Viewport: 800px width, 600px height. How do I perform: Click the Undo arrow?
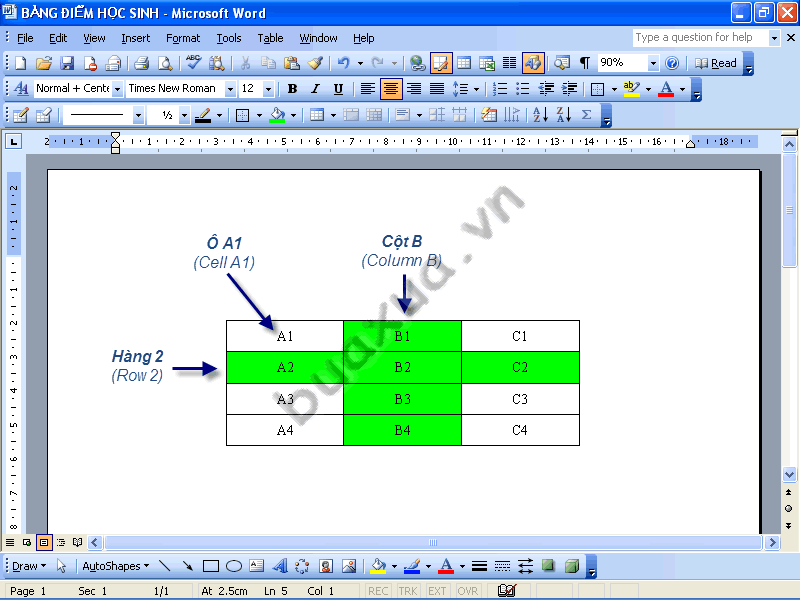pos(343,63)
